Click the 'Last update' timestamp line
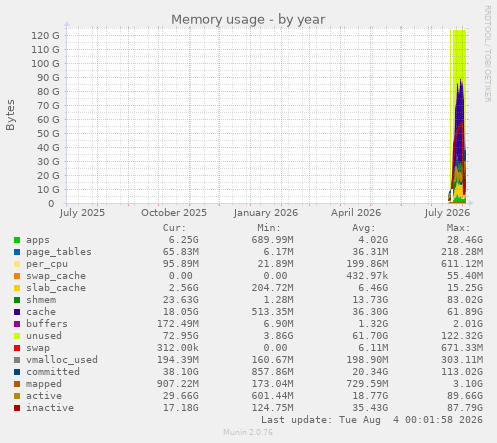This screenshot has width=497, height=443. click(x=372, y=420)
